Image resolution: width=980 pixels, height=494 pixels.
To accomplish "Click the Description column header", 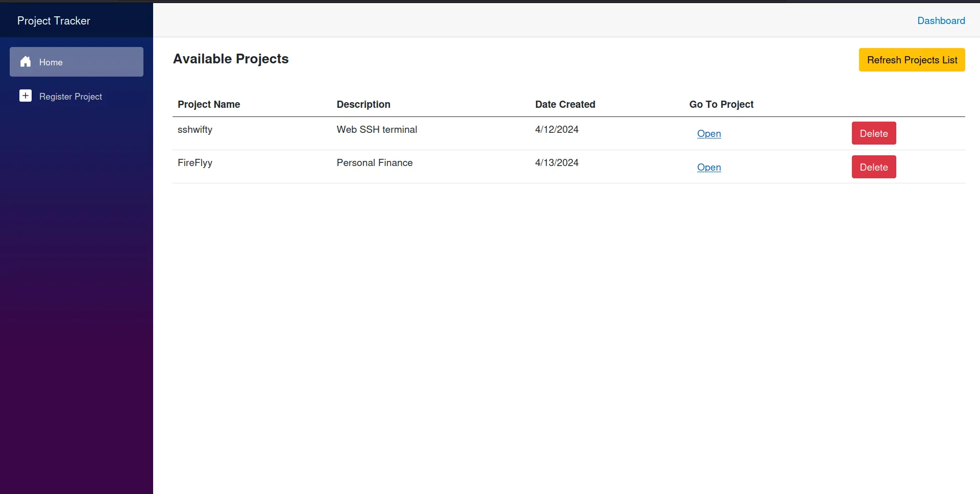I will pos(363,104).
